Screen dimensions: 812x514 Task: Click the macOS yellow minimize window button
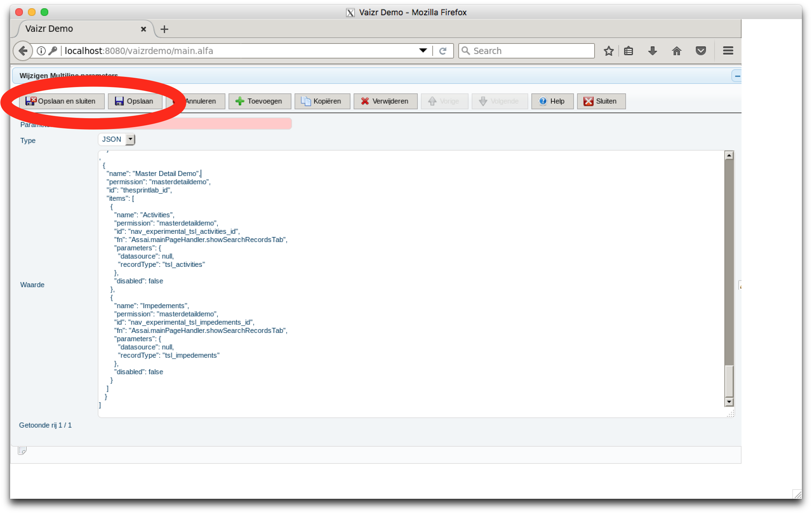(32, 12)
